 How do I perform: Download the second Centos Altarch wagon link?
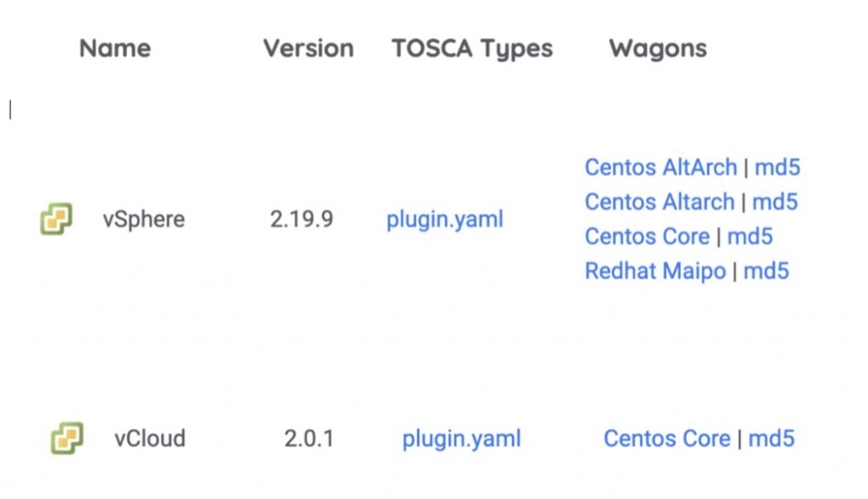[659, 202]
